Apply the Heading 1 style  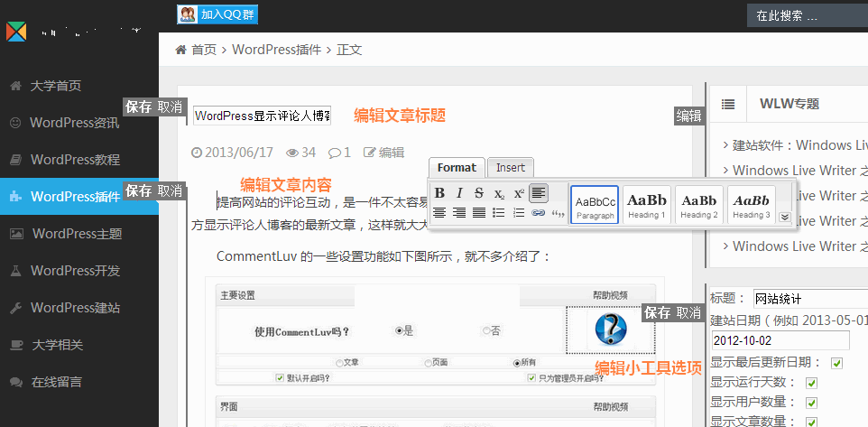pos(647,205)
